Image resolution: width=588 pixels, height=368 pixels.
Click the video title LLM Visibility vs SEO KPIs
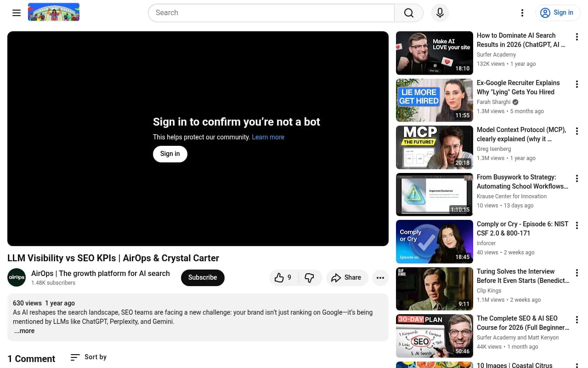pos(113,258)
